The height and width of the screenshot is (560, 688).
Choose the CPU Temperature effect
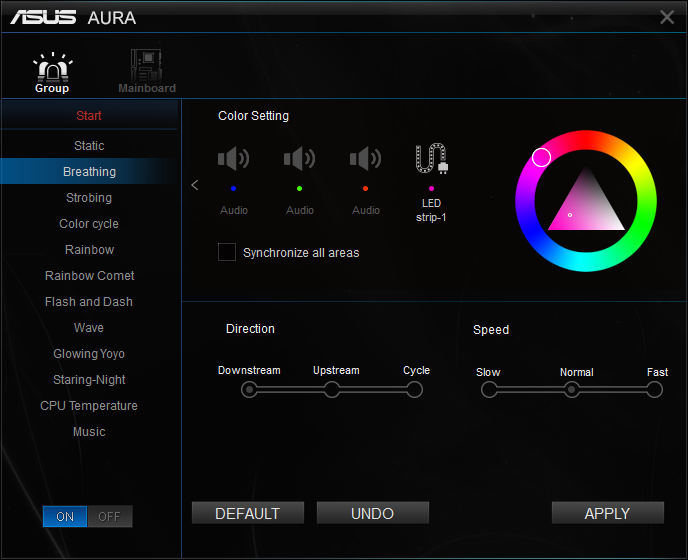[x=89, y=406]
